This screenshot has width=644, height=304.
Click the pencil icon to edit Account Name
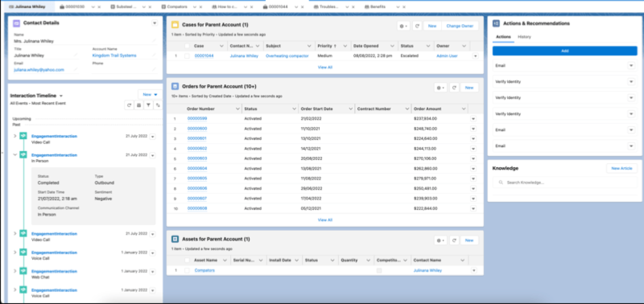point(154,55)
